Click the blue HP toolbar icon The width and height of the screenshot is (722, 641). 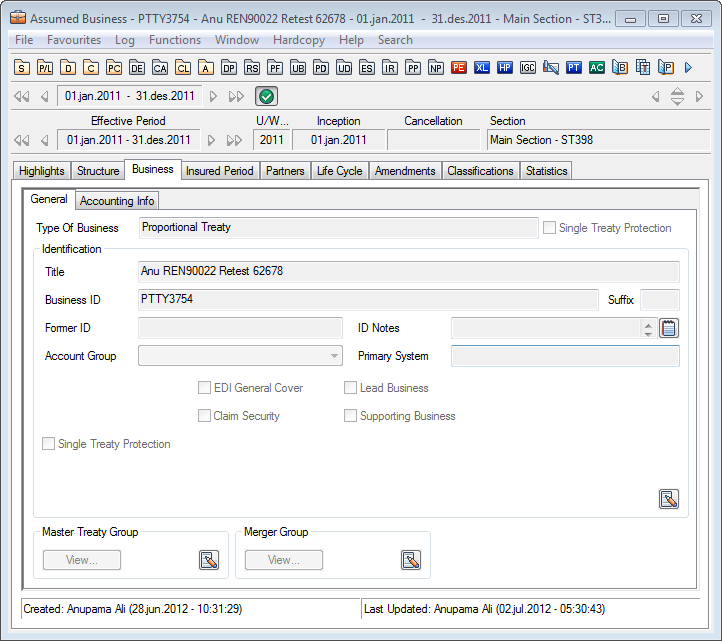pyautogui.click(x=505, y=68)
